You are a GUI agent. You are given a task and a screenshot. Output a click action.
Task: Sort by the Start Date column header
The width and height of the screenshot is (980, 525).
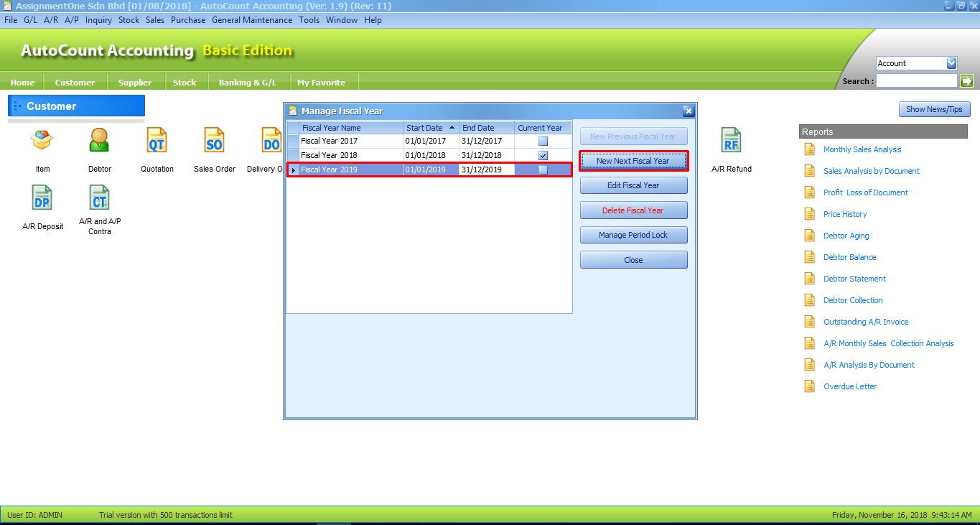click(x=431, y=128)
